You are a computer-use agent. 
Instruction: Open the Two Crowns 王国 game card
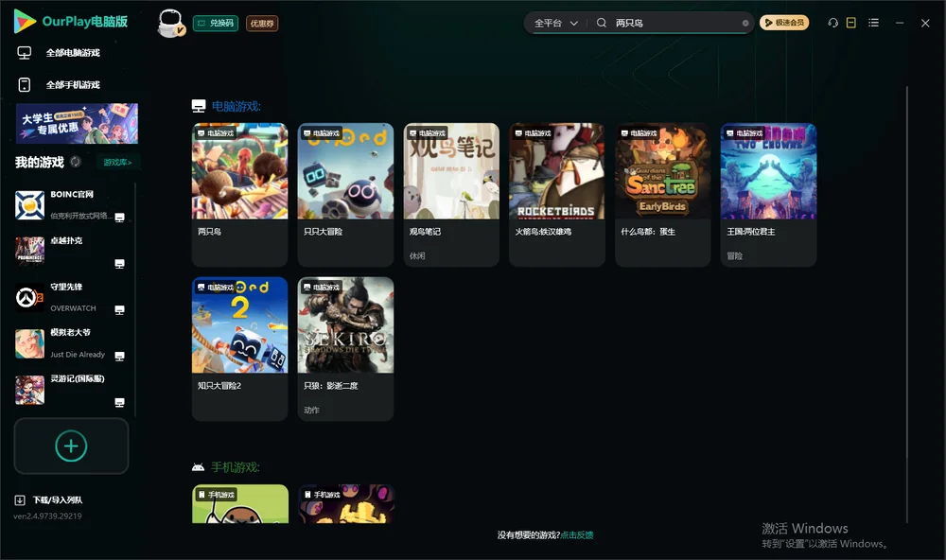tap(768, 195)
